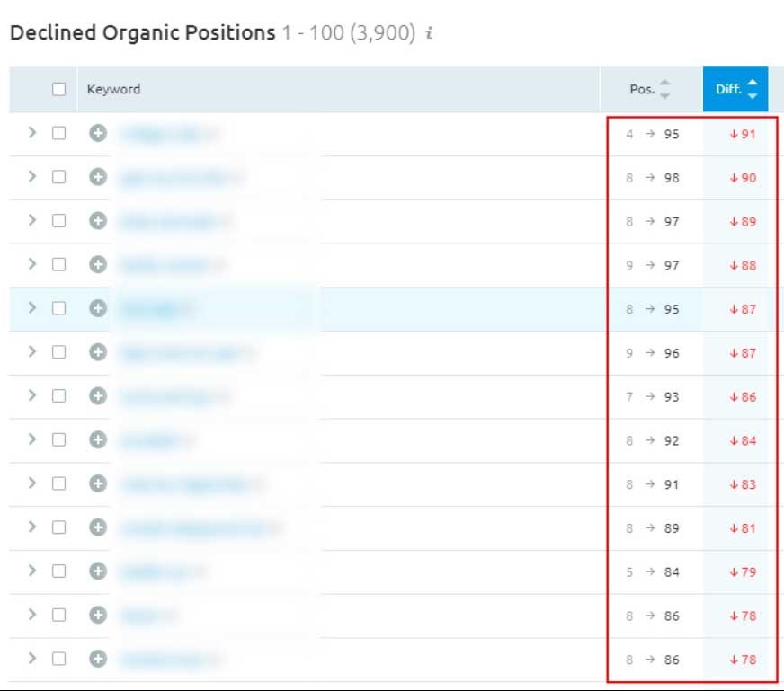Click the plus icon in the 8 → 91 row
The width and height of the screenshot is (784, 691).
tap(98, 483)
